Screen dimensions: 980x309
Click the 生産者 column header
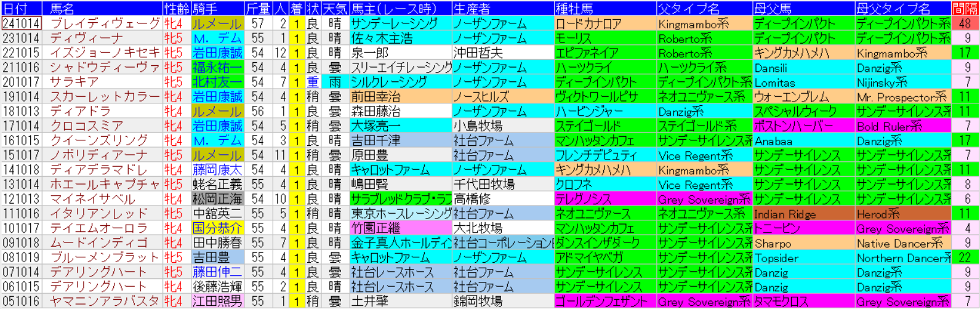[x=503, y=9]
